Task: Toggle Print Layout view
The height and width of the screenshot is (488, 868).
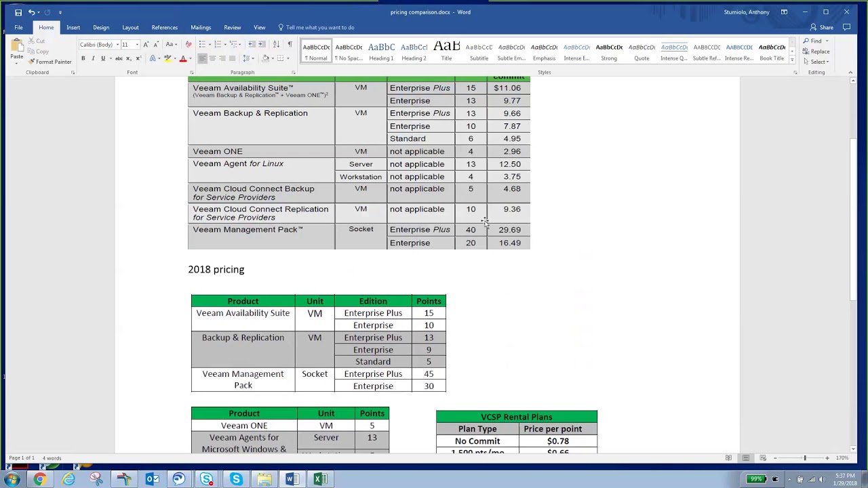Action: tap(746, 458)
